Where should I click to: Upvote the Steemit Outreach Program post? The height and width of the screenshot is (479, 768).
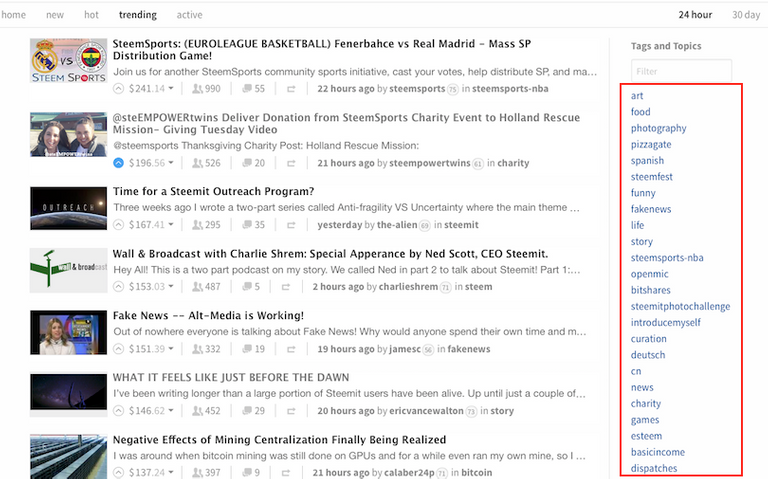[119, 225]
